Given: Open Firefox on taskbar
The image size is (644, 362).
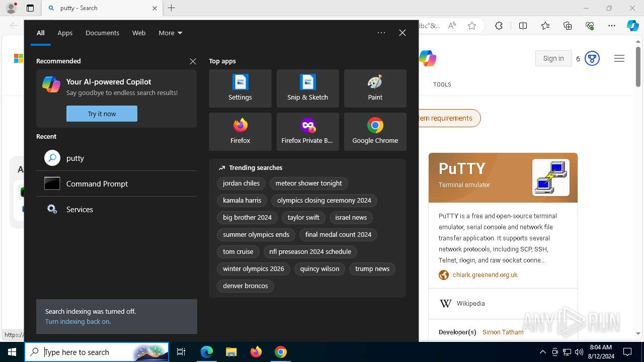Looking at the screenshot, I should pos(256,352).
